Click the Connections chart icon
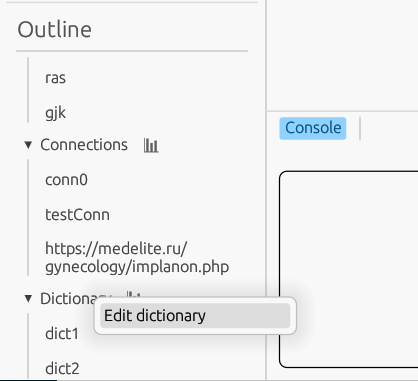Screen dimensions: 418x381 click(151, 145)
